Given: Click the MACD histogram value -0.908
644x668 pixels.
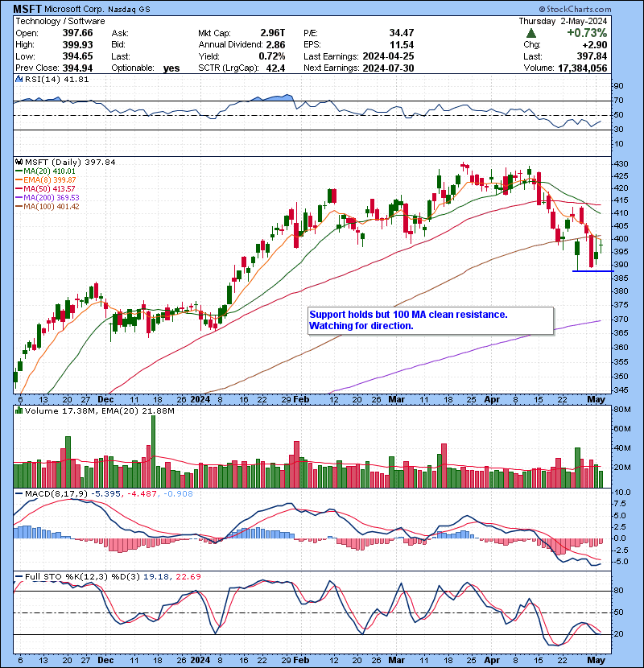Looking at the screenshot, I should (x=178, y=494).
